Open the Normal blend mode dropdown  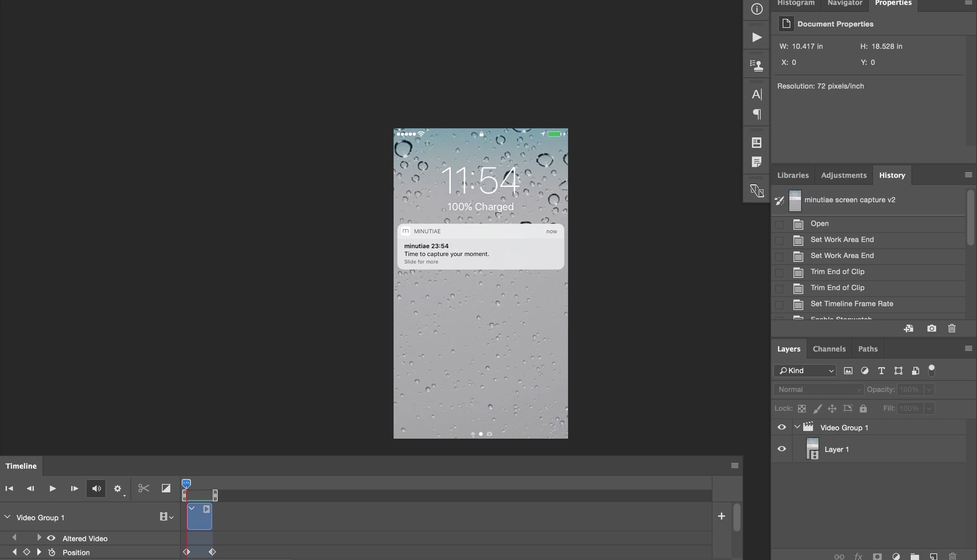tap(819, 389)
